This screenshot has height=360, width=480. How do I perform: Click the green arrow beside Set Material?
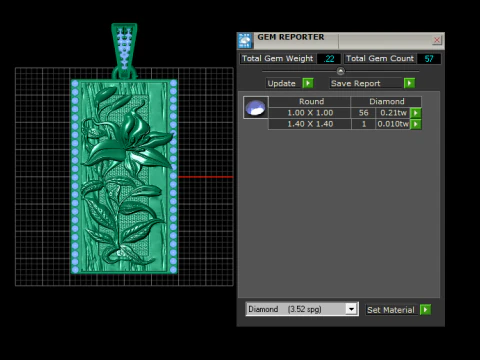tap(425, 310)
